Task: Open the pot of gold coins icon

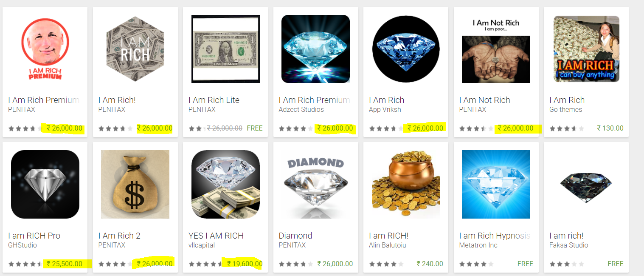Action: [406, 184]
